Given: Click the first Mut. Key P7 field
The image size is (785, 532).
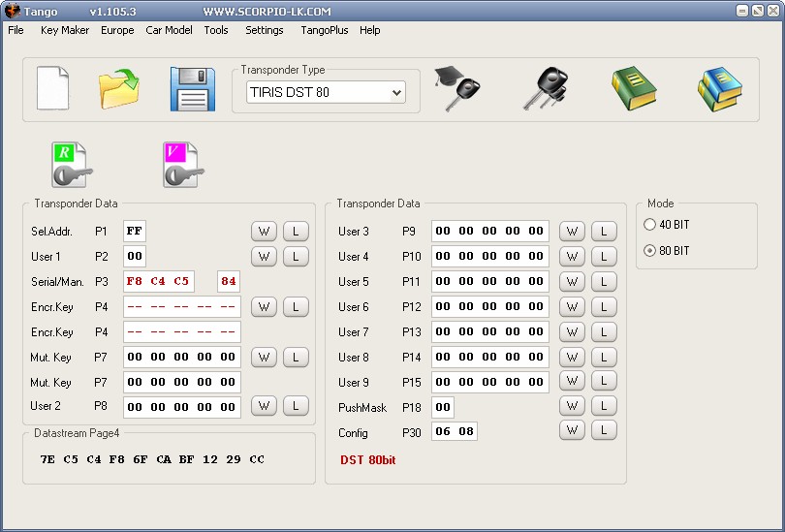Looking at the screenshot, I should [182, 357].
